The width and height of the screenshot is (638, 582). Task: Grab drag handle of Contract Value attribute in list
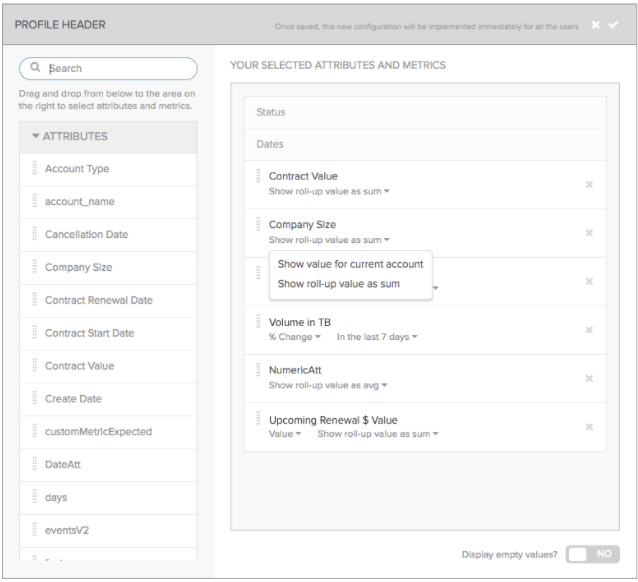pyautogui.click(x=35, y=365)
